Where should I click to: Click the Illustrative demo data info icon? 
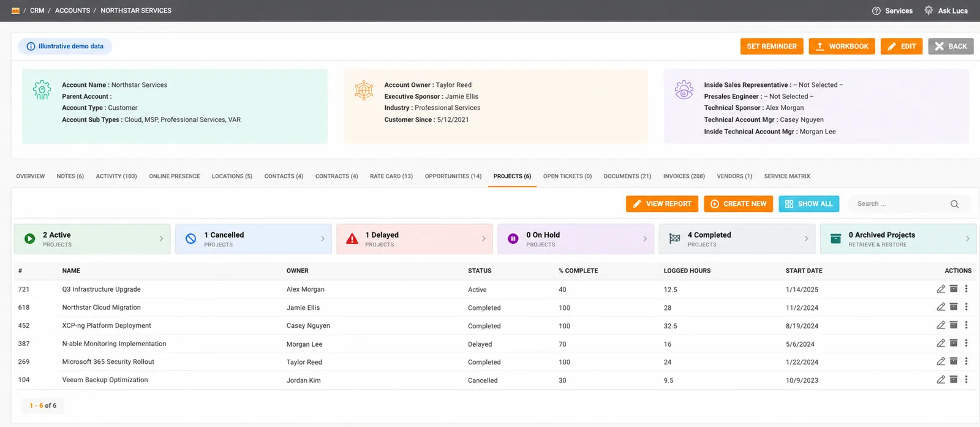tap(31, 47)
